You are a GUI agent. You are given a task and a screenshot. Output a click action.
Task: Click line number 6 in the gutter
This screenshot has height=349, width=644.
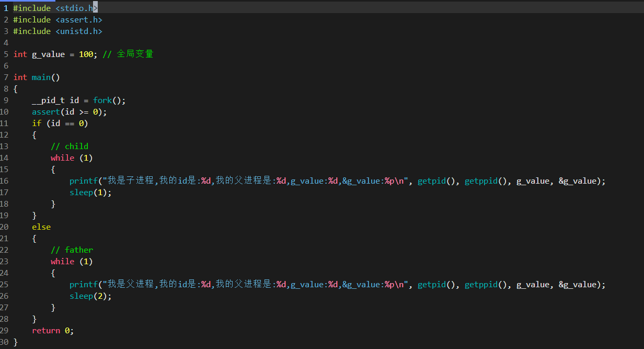point(6,66)
